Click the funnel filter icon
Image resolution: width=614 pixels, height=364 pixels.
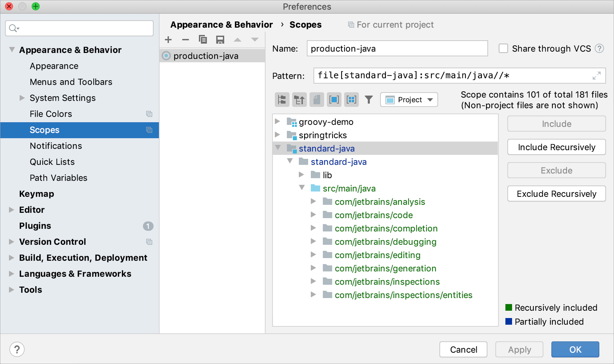click(369, 100)
